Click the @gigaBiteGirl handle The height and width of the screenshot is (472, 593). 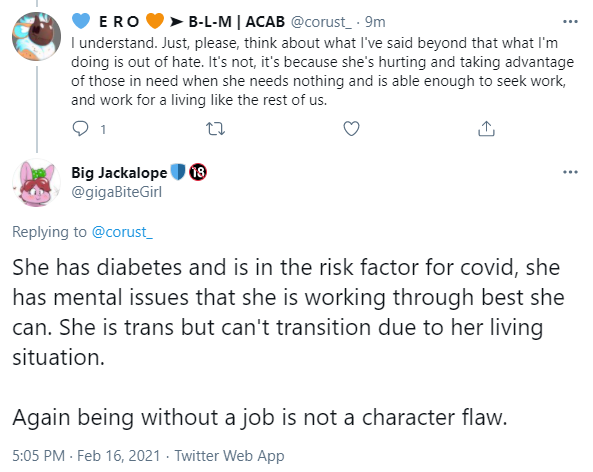pos(116,192)
